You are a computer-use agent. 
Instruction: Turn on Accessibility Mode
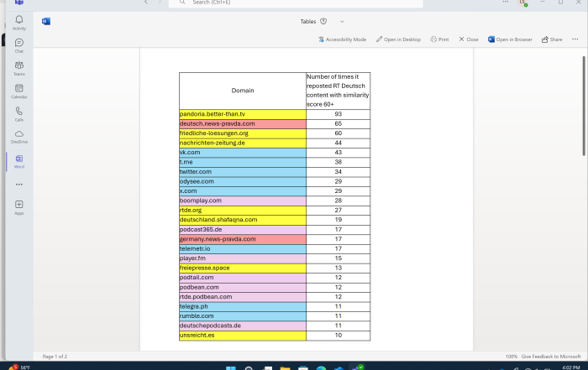[x=343, y=39]
